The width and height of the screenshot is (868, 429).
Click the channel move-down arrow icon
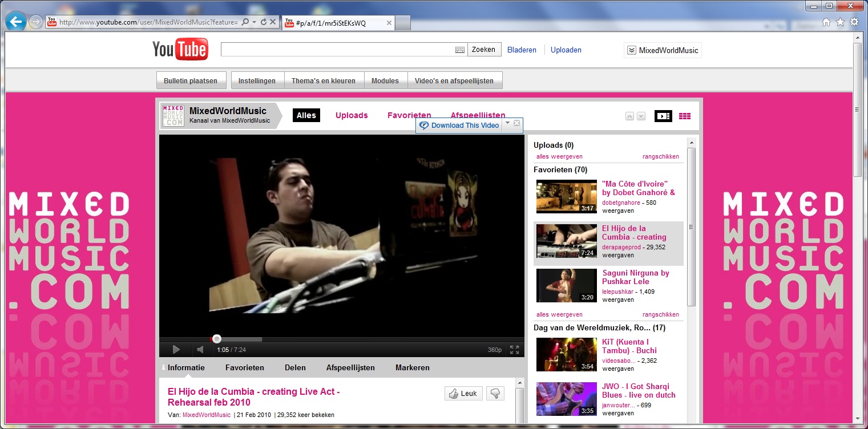tap(641, 116)
